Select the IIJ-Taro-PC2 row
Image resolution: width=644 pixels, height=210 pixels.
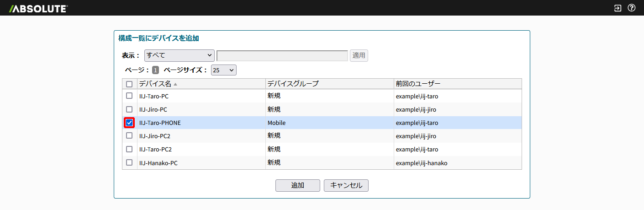click(322, 149)
